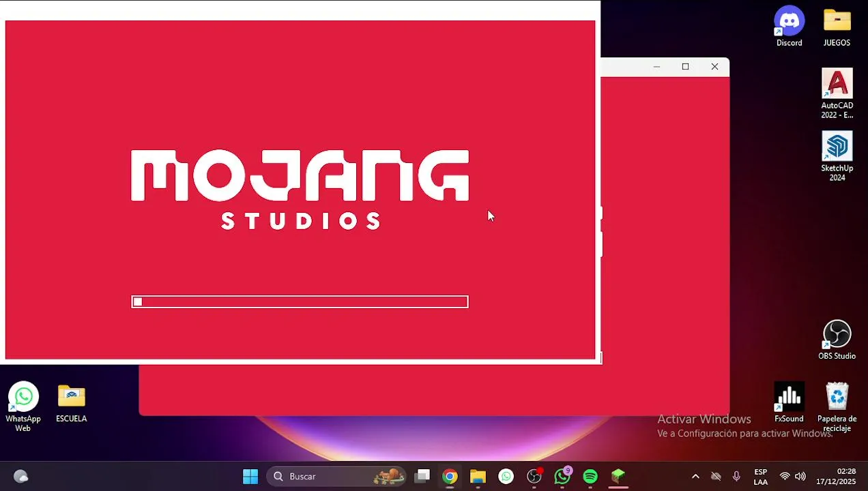Click the microphone tray icon

pos(736,477)
